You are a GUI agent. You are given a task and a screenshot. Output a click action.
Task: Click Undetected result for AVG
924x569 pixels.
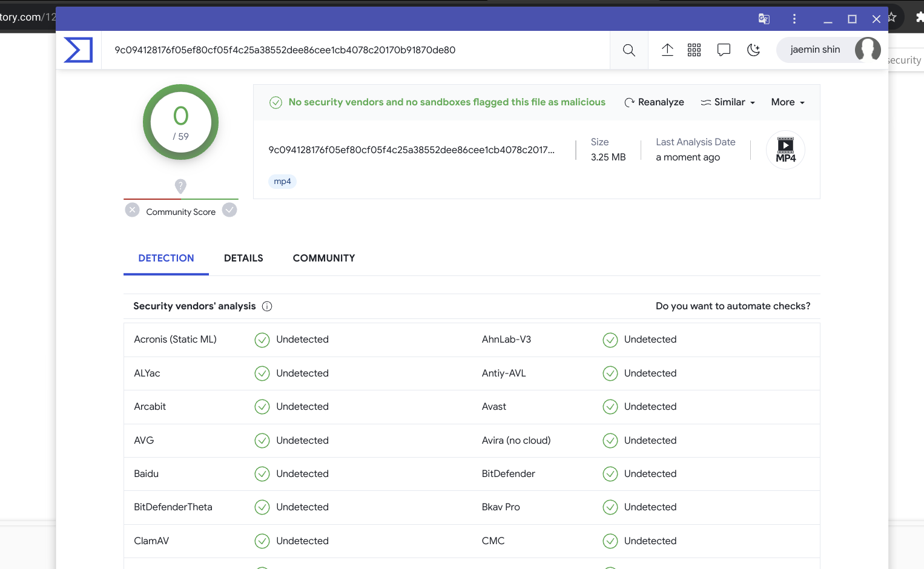(302, 441)
